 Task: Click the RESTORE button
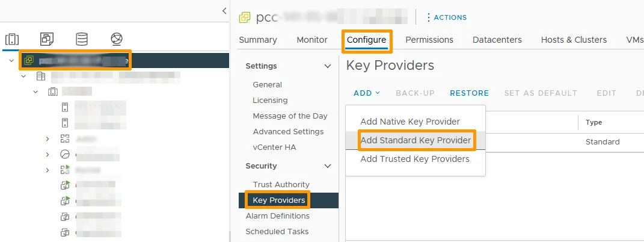(469, 93)
